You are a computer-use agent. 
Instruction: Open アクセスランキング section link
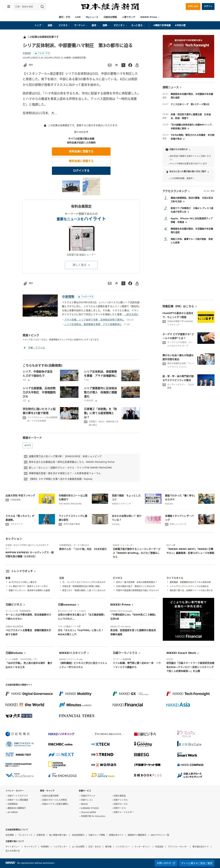[176, 191]
